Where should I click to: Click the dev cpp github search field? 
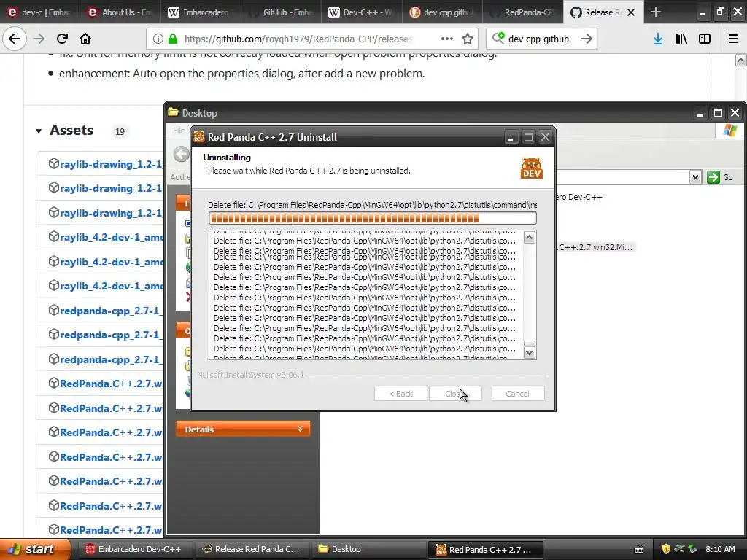click(x=538, y=39)
